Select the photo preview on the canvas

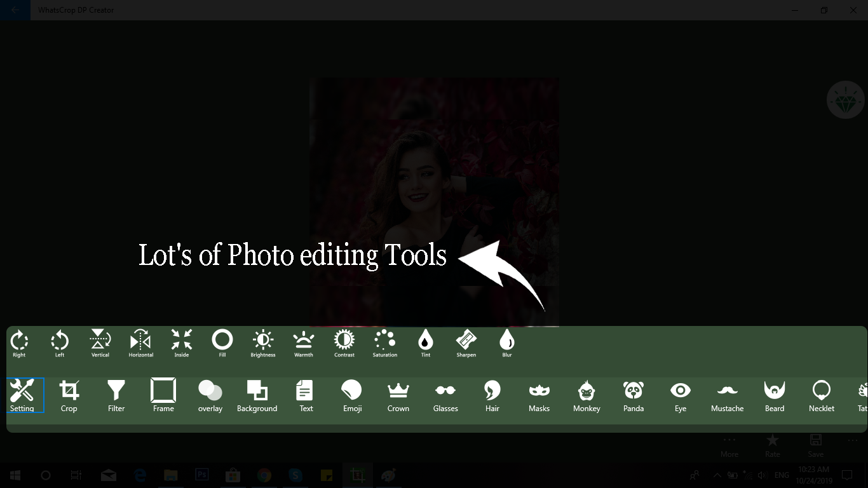[434, 202]
